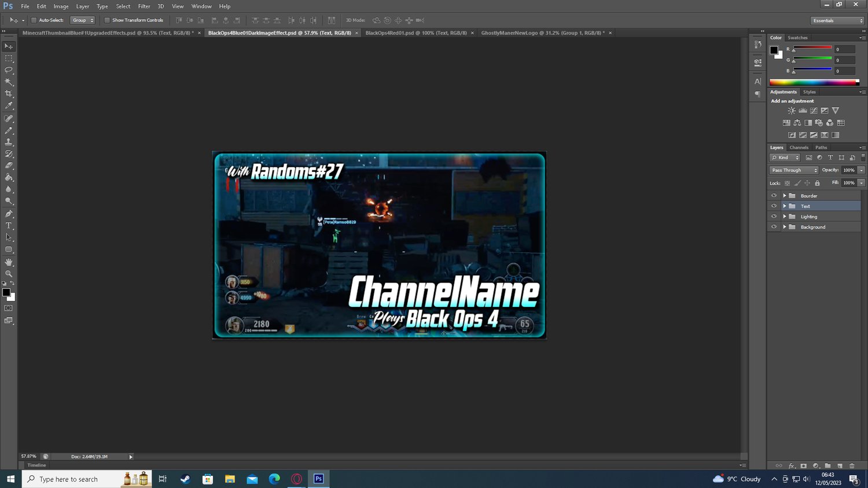Select the Hand tool
This screenshot has width=868, height=488.
point(9,262)
